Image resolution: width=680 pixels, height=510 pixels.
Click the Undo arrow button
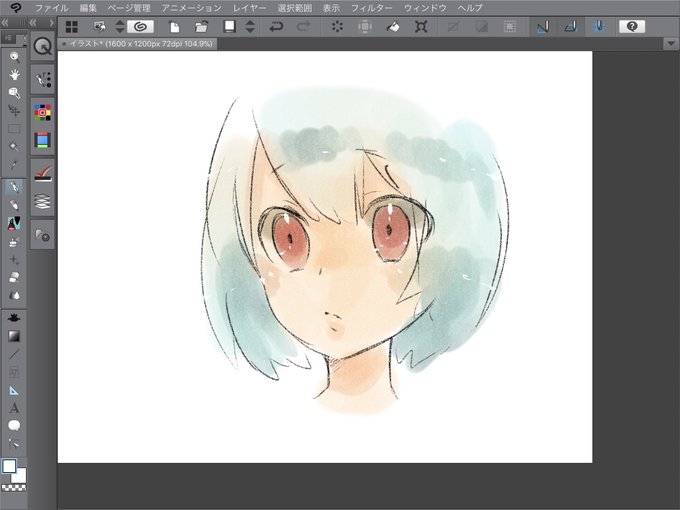coord(276,27)
